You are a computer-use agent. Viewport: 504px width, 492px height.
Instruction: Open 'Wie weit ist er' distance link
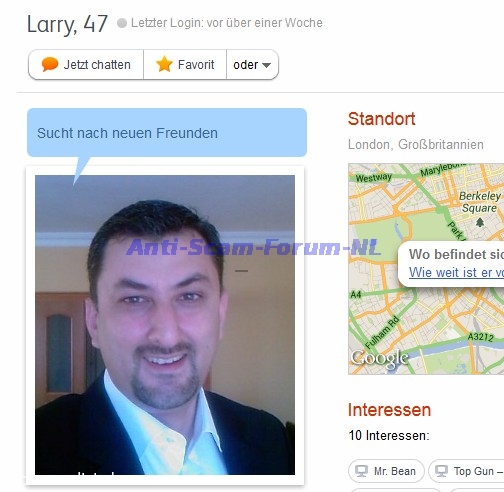456,272
